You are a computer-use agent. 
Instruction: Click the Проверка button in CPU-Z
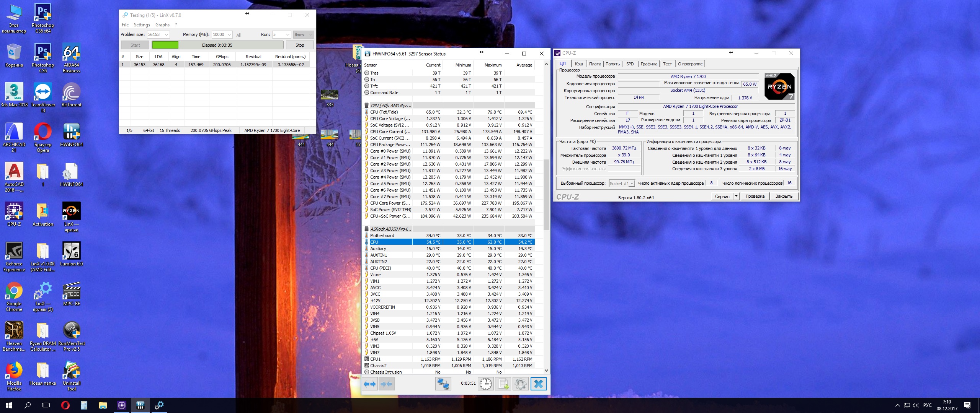pyautogui.click(x=755, y=196)
